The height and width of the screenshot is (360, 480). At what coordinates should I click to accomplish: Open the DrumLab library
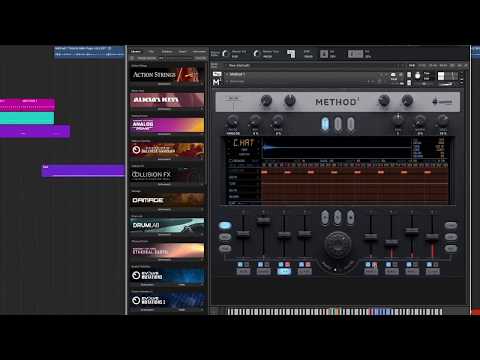click(167, 225)
